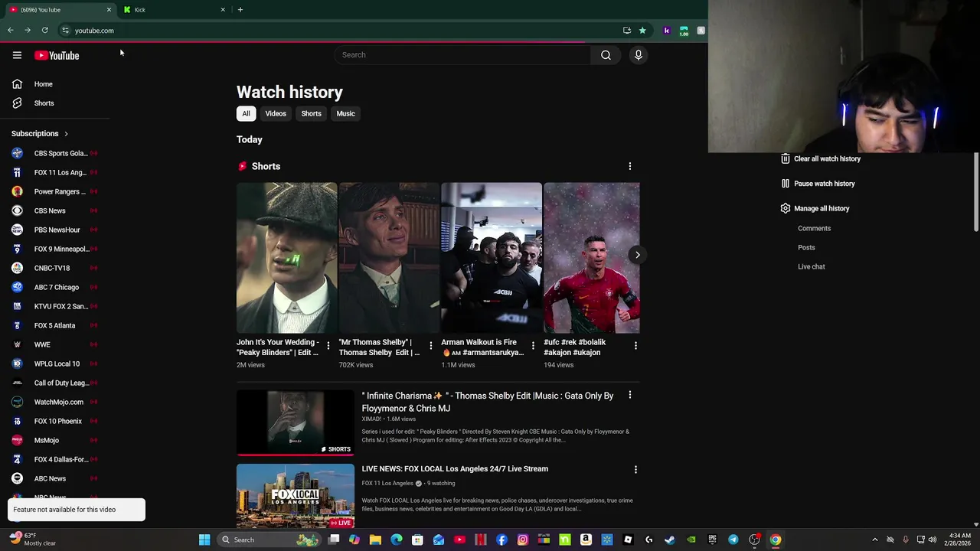This screenshot has width=980, height=551.
Task: Go back in browser
Action: pyautogui.click(x=11, y=31)
